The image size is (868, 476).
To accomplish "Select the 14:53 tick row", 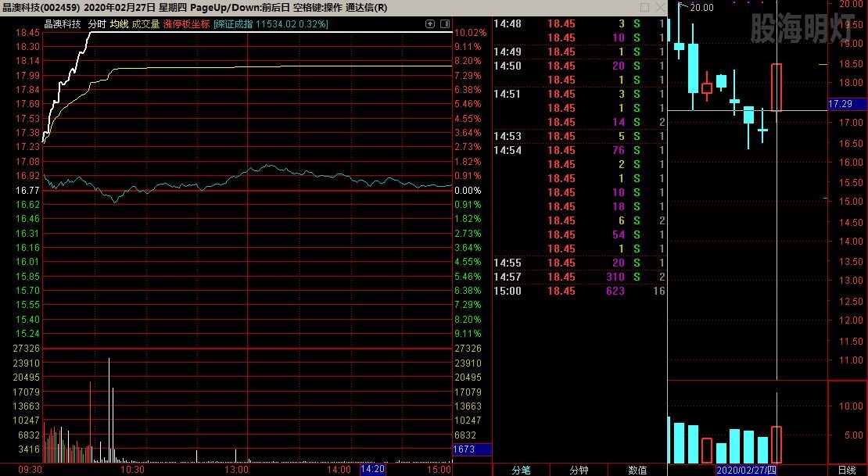I will 579,136.
